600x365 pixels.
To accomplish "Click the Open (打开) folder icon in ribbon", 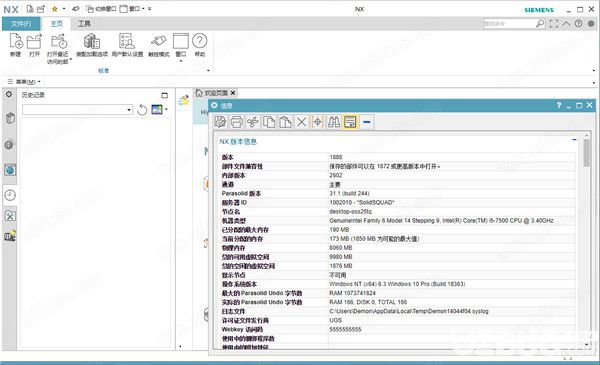I will (x=34, y=41).
